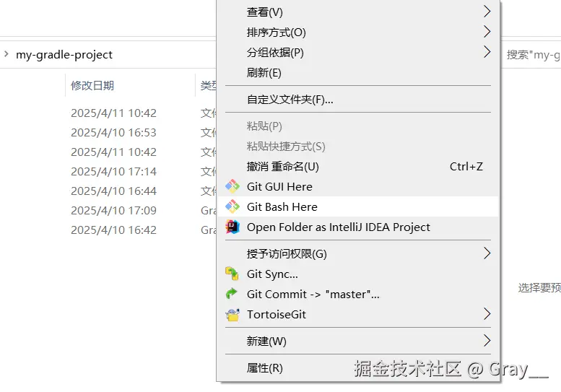Click my-gradle-project in the address bar
Image resolution: width=561 pixels, height=392 pixels.
[64, 55]
